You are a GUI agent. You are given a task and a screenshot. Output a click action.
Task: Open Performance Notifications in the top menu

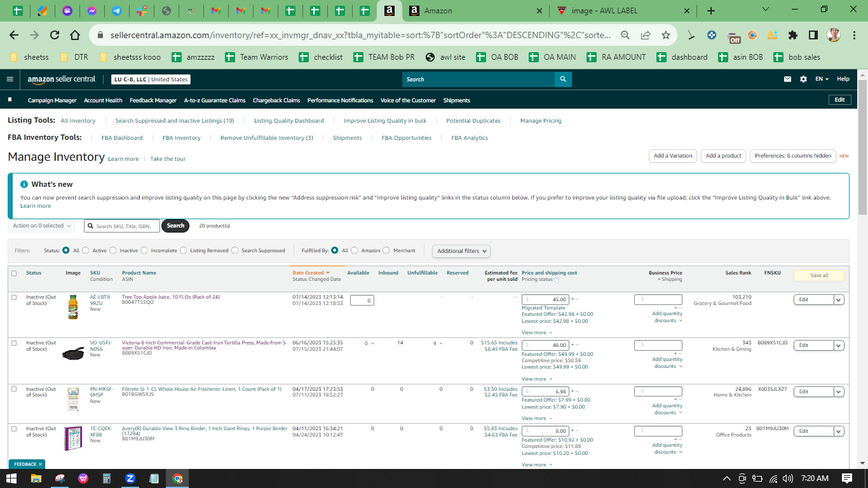341,100
